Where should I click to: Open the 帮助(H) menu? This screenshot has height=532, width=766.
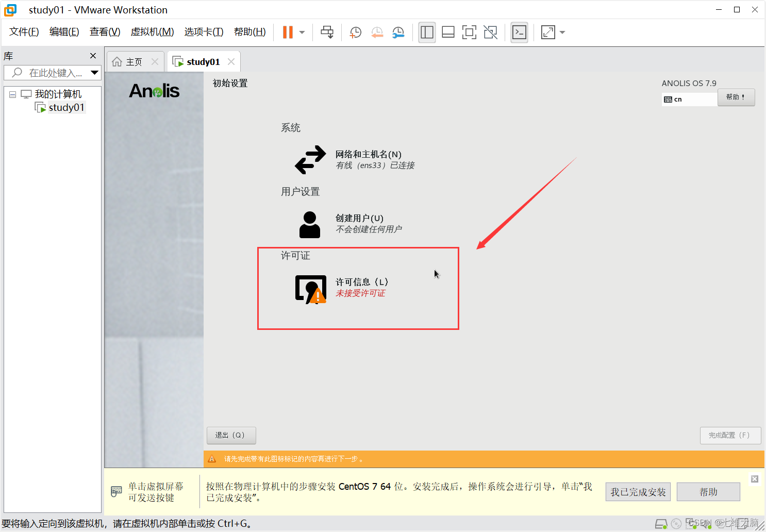250,32
